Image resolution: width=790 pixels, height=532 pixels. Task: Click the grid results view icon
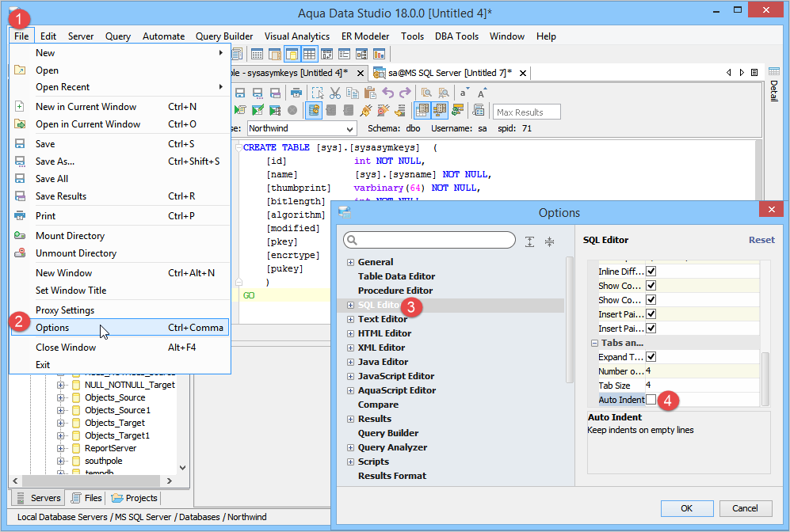(x=422, y=110)
